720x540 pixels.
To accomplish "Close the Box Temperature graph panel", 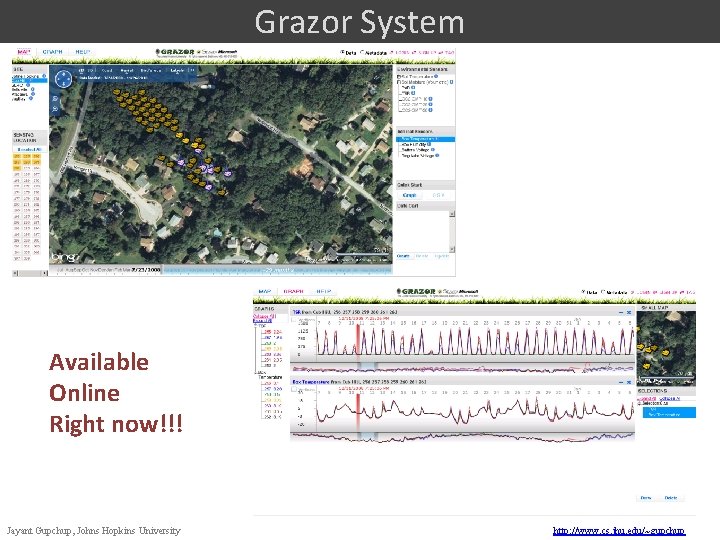I will (x=629, y=382).
